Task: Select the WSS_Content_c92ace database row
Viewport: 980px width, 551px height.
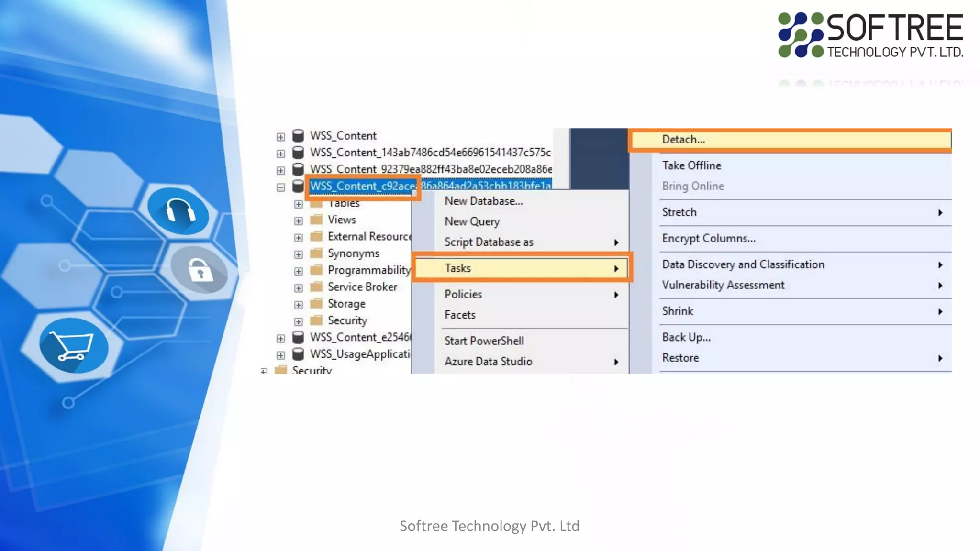Action: tap(430, 186)
